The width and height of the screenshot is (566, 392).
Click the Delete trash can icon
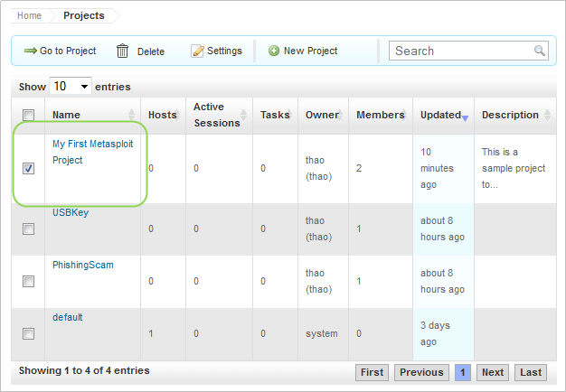click(123, 51)
